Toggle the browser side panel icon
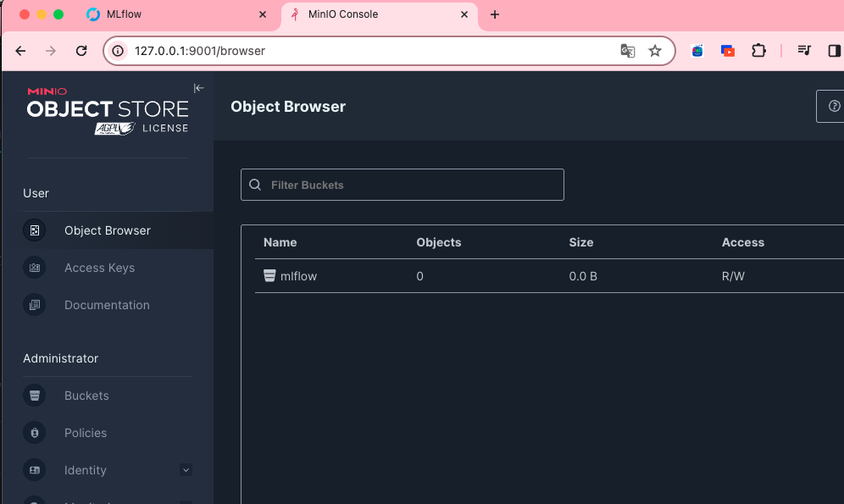Viewport: 844px width, 504px height. (835, 51)
